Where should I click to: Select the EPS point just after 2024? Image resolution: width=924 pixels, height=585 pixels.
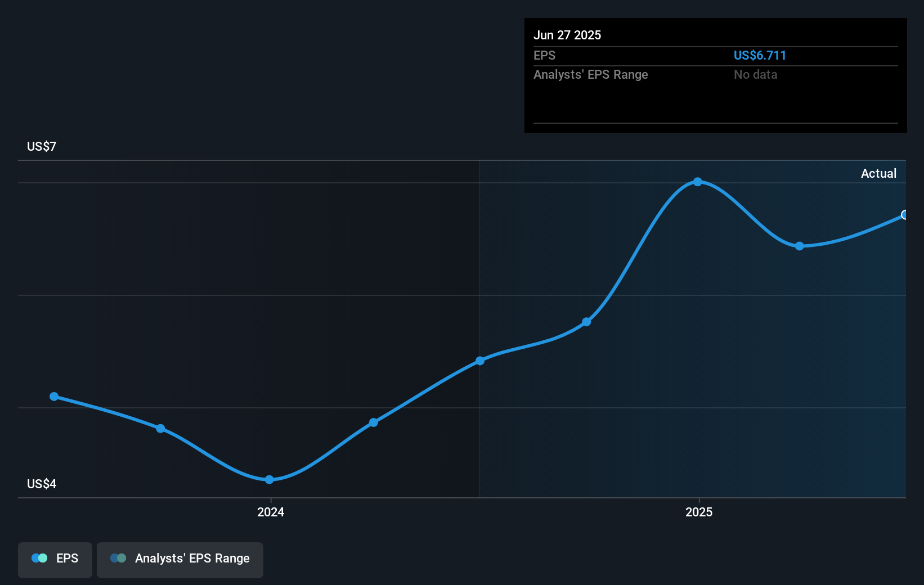pos(374,422)
